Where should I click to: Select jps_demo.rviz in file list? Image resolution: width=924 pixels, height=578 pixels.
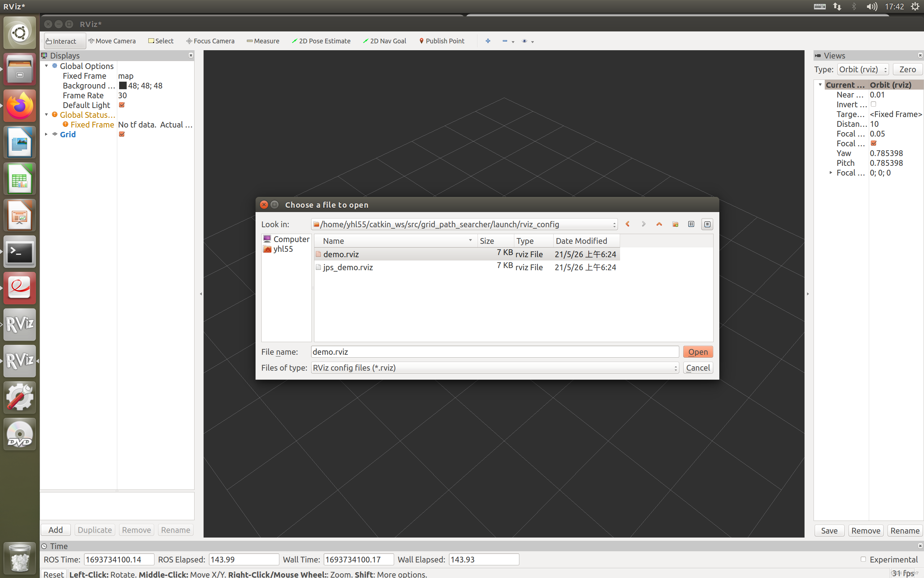[467, 267]
